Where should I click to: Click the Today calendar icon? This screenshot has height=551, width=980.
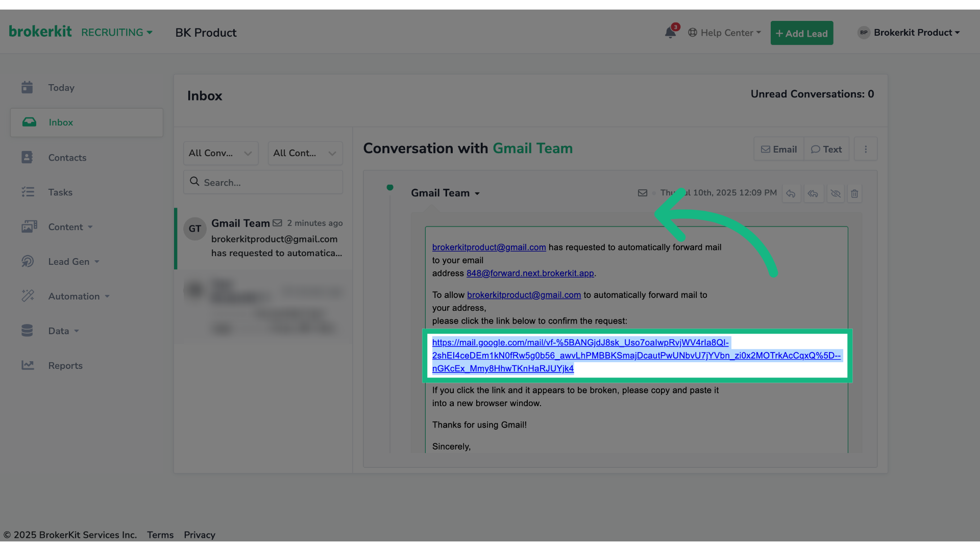27,87
